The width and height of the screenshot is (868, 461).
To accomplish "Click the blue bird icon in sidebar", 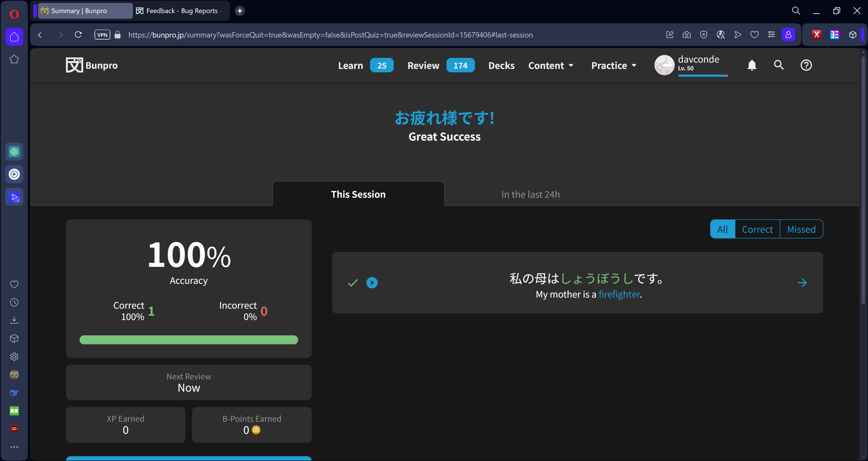I will [14, 393].
